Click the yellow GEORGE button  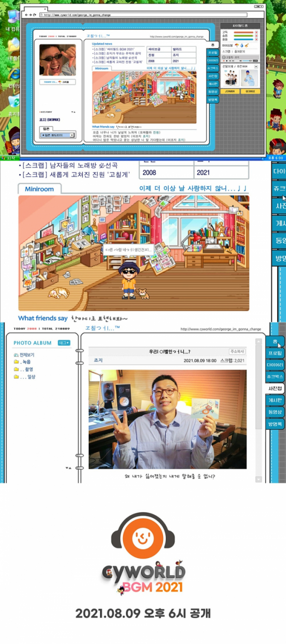[250, 91]
